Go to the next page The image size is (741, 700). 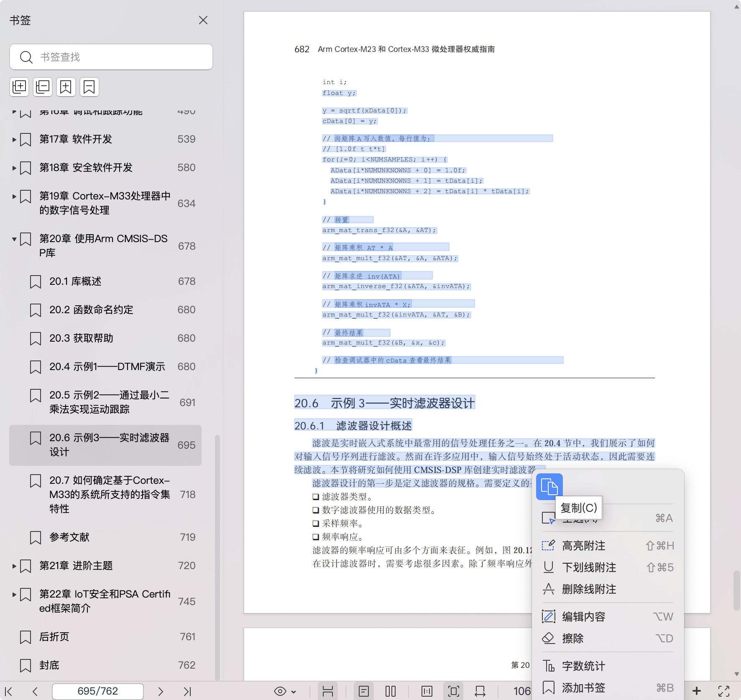click(x=160, y=692)
